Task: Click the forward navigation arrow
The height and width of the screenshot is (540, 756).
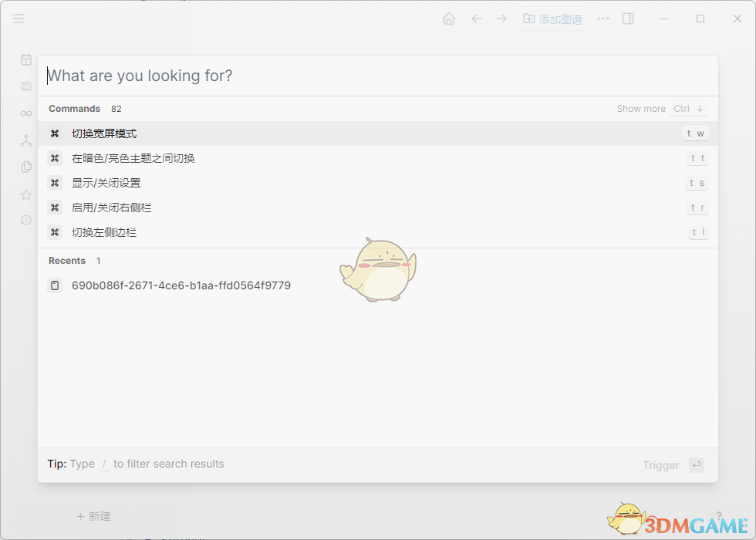Action: pyautogui.click(x=501, y=18)
